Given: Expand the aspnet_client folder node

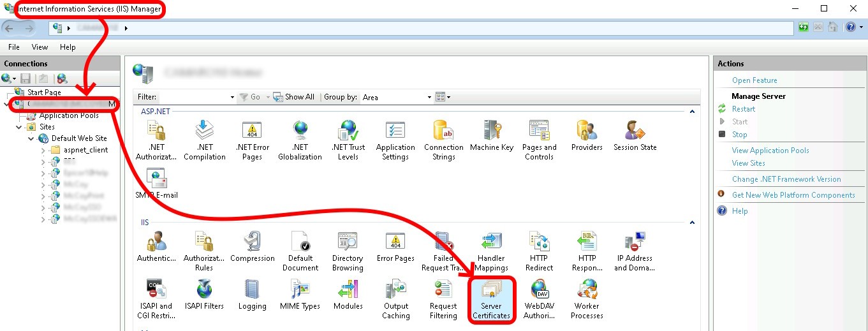Looking at the screenshot, I should [43, 150].
